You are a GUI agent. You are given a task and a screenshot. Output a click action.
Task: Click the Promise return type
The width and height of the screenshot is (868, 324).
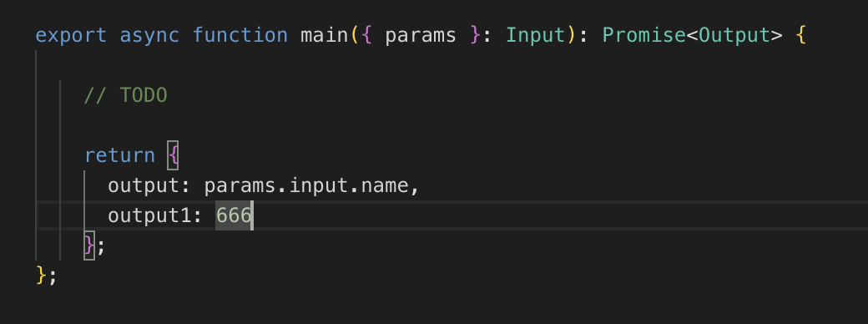643,36
